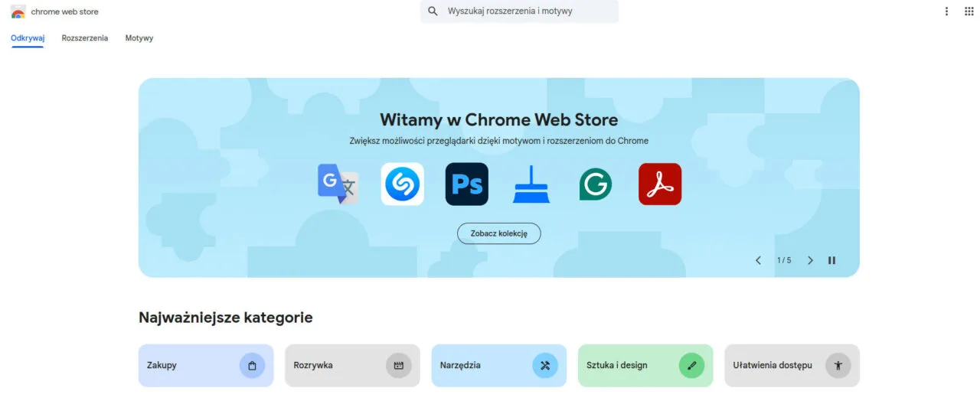
Task: Open the blue broom cleaner extension icon
Action: coord(531,184)
